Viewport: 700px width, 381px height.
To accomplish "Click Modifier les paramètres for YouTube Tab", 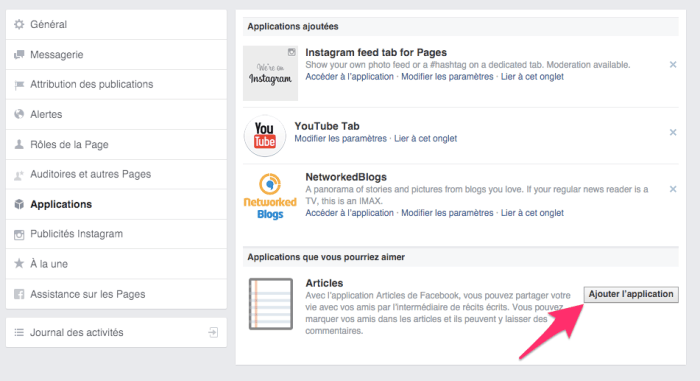I will (341, 138).
